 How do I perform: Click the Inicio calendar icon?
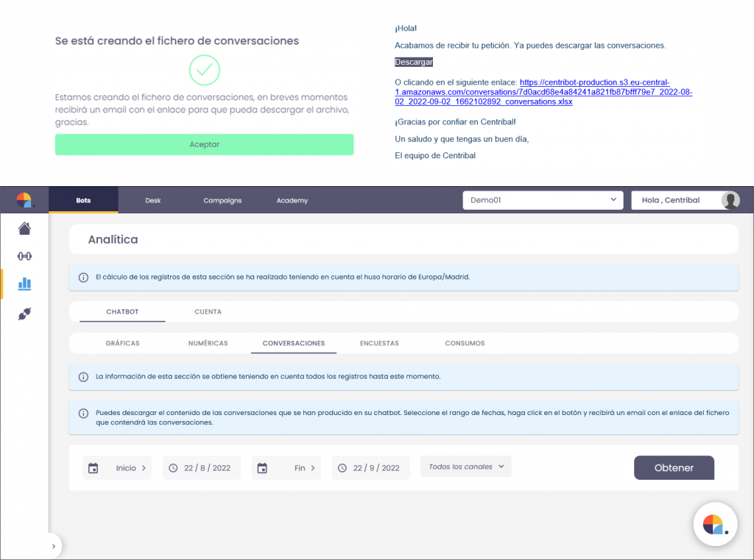(x=94, y=468)
